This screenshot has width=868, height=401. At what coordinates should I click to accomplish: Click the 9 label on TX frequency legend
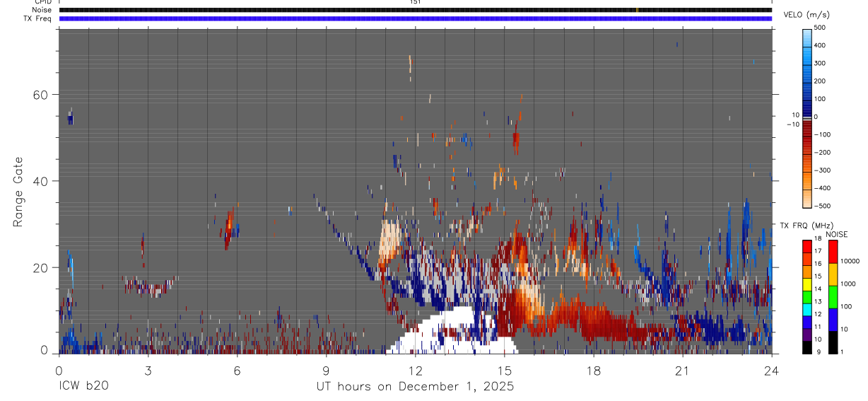pos(818,351)
